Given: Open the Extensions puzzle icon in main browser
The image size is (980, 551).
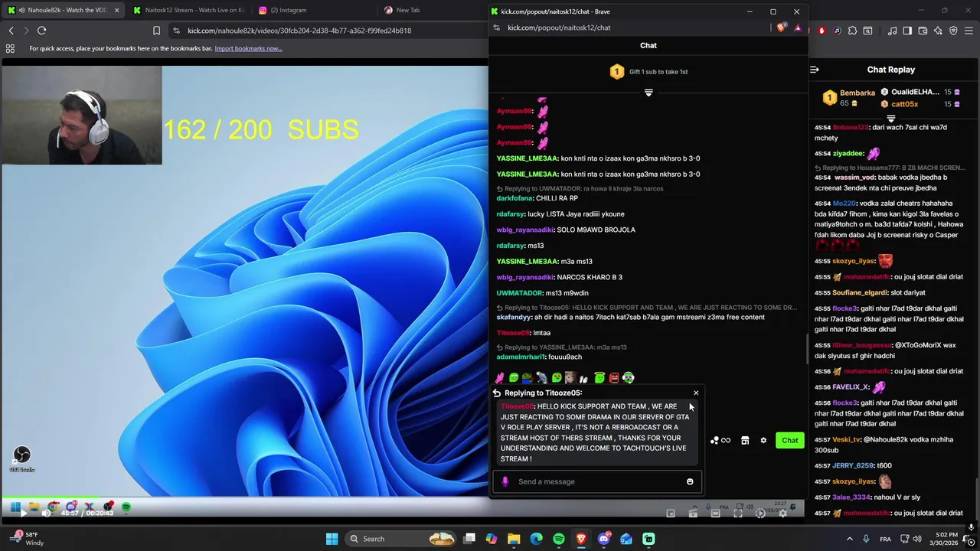Looking at the screenshot, I should pos(852,31).
